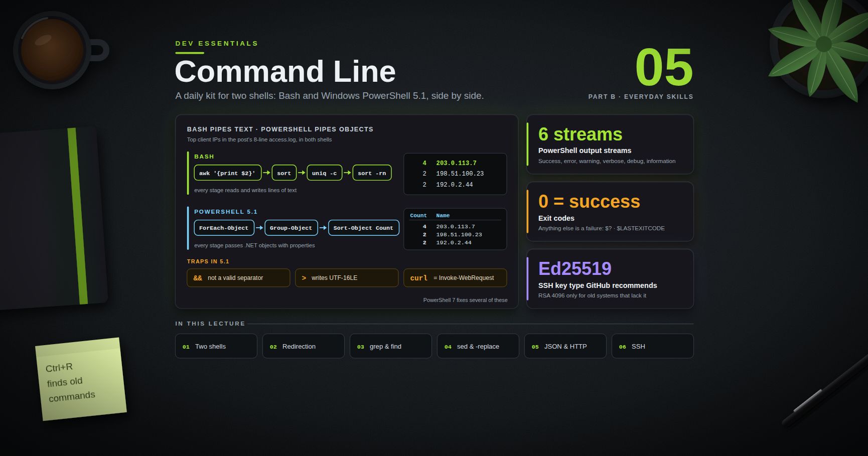The width and height of the screenshot is (868, 456).
Task: Open the "sed & -replace" section chip
Action: [x=478, y=346]
